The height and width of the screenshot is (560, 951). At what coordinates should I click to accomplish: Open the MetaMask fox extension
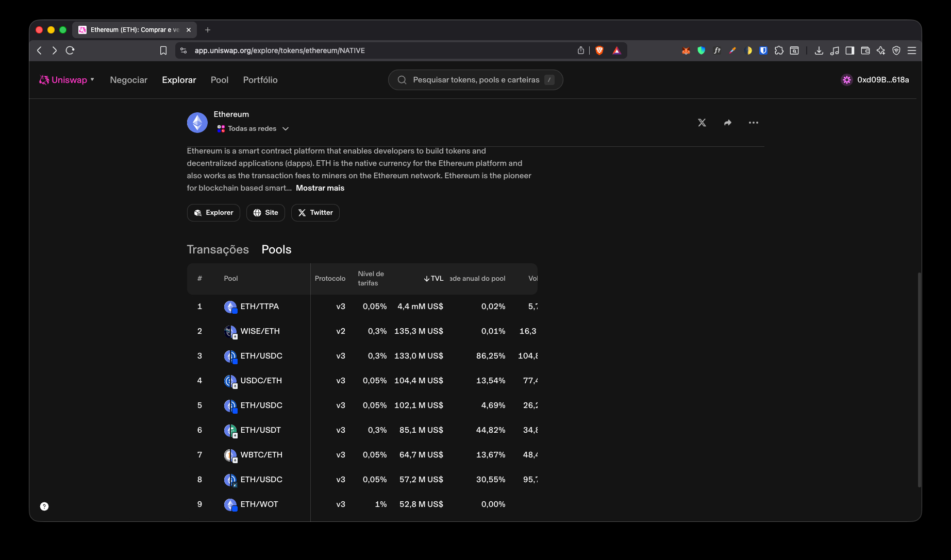(686, 50)
